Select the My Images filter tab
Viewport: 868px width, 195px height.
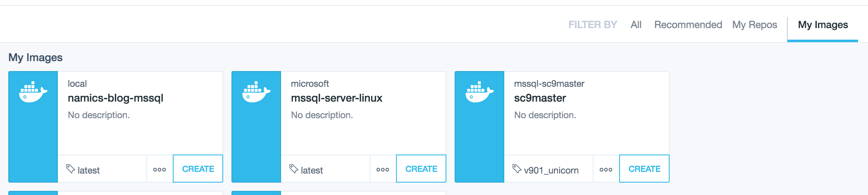(x=823, y=25)
